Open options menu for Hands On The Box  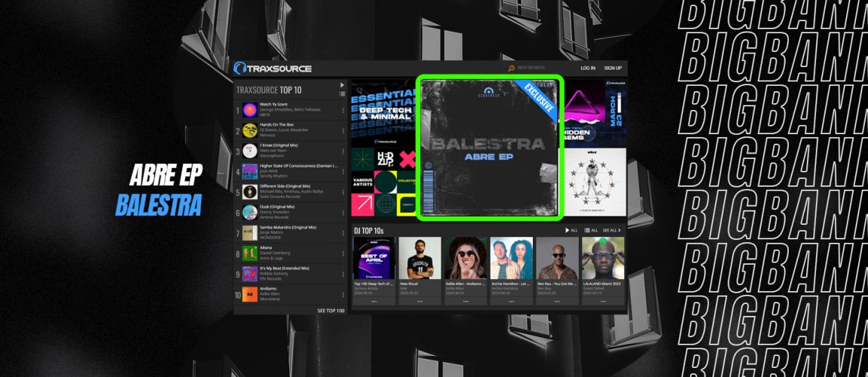[343, 131]
